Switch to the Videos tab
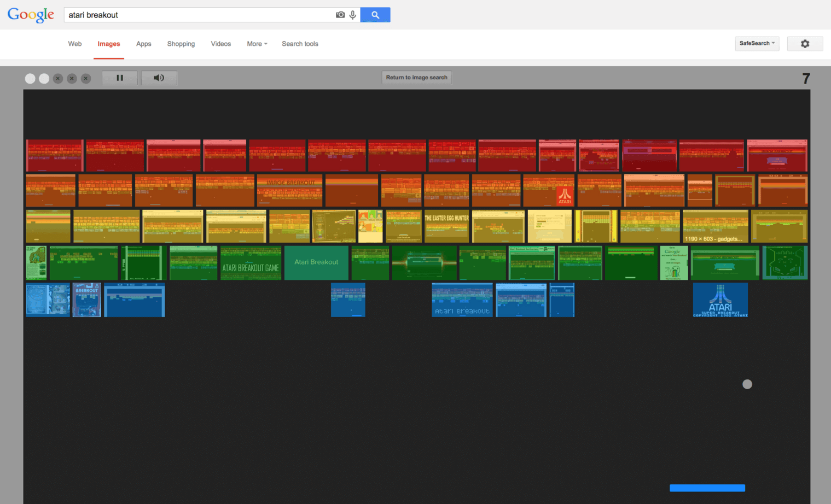831x504 pixels. [x=221, y=44]
